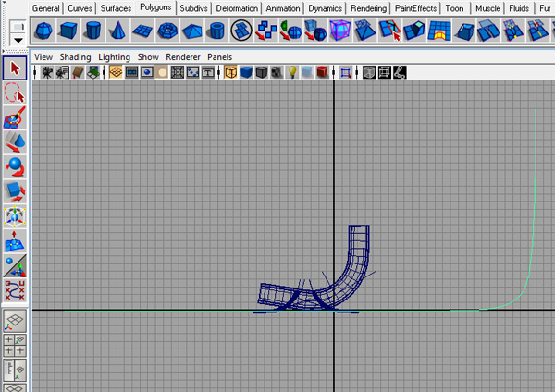The image size is (555, 392).
Task: Open the Show panel menu
Action: 148,56
